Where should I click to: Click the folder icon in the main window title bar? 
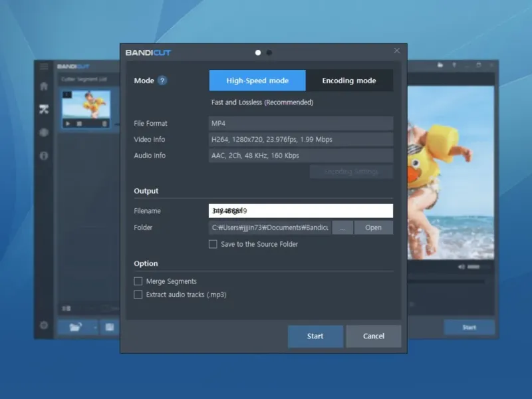(440, 65)
